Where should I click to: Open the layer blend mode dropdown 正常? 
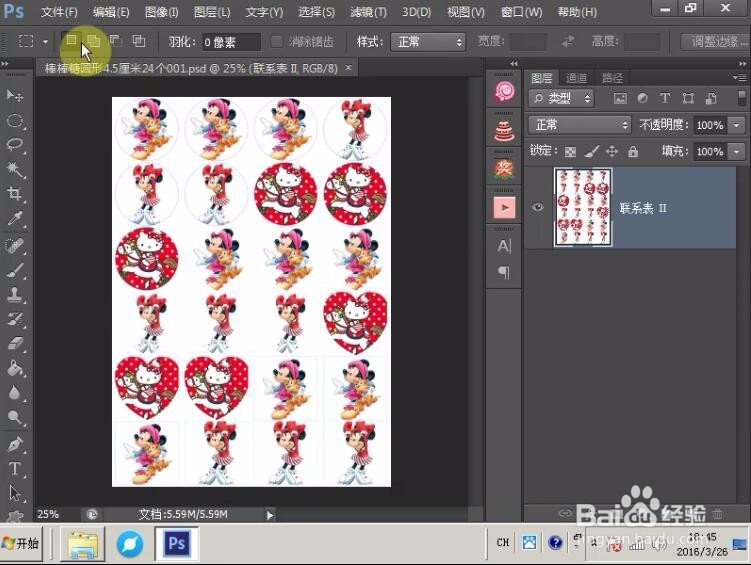[580, 125]
